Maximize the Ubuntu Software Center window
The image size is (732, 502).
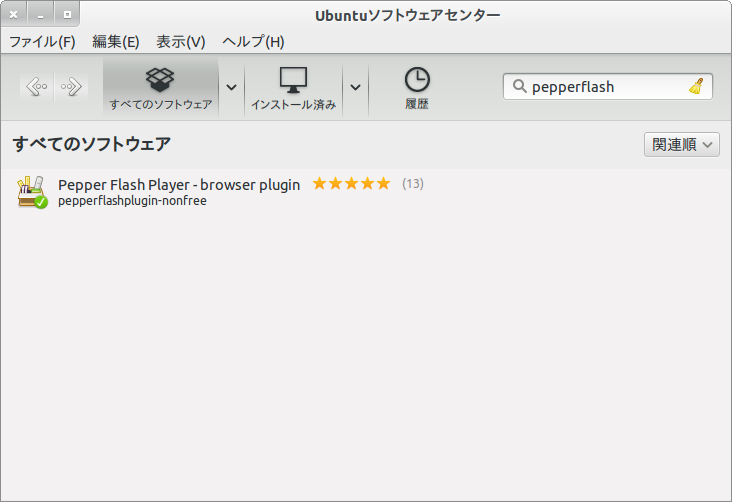(x=67, y=14)
